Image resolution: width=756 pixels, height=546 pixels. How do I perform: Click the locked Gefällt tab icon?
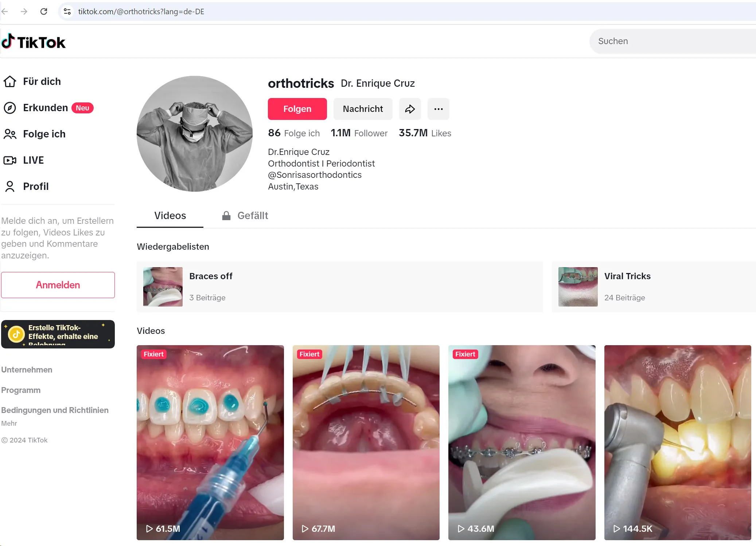tap(225, 215)
